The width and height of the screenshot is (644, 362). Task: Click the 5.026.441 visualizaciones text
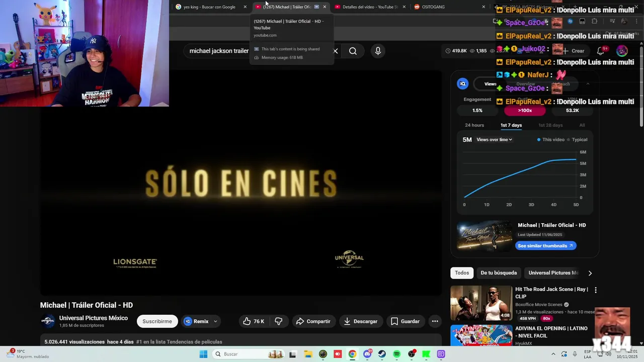click(x=74, y=342)
